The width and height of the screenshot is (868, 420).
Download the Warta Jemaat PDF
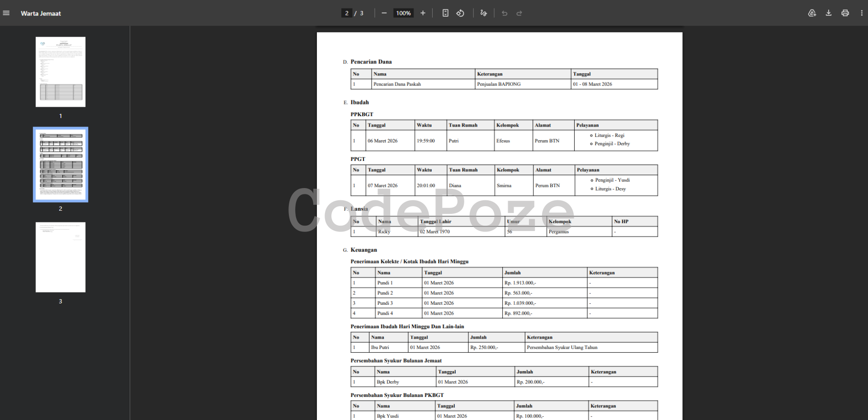(x=829, y=13)
